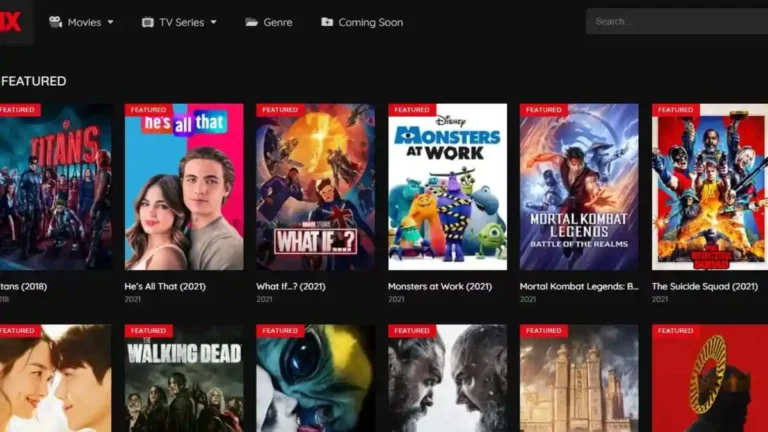
Task: Click The Suicide Squad (2021) title link
Action: pos(705,287)
